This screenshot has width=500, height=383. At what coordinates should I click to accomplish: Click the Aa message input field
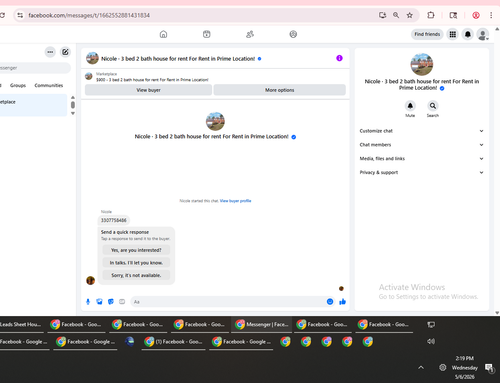click(228, 302)
